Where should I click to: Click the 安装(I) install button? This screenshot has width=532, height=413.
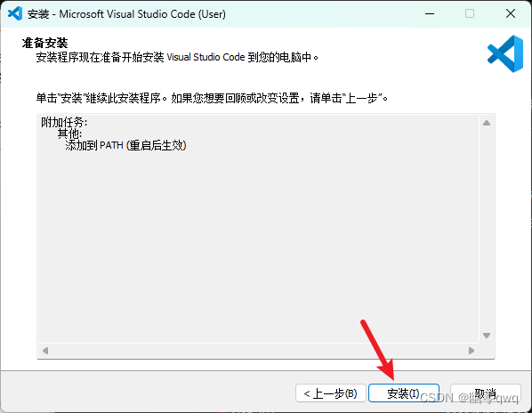[x=404, y=393]
